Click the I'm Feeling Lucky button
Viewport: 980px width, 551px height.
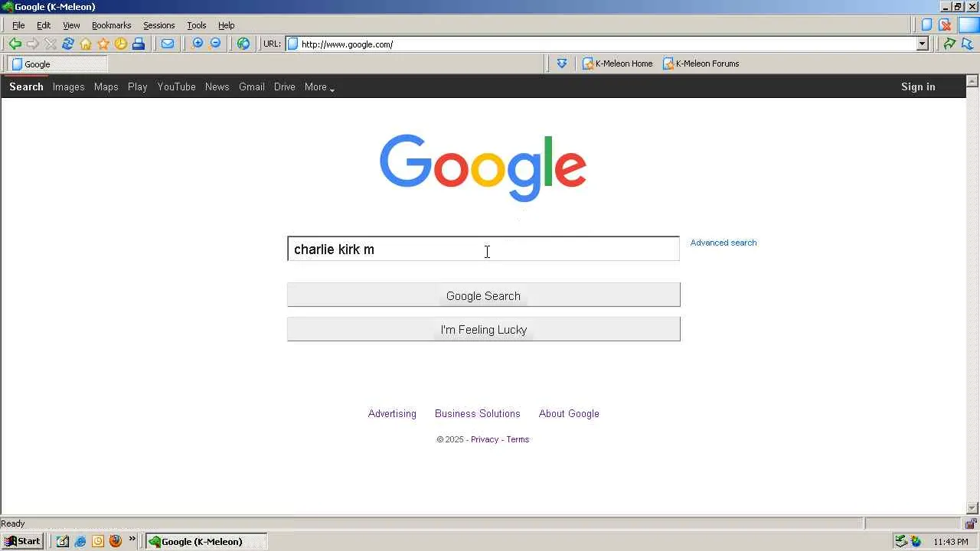coord(483,329)
